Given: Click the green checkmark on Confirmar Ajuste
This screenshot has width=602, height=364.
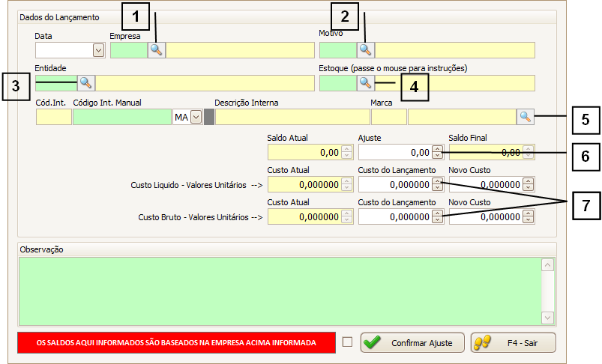Looking at the screenshot, I should 372,342.
